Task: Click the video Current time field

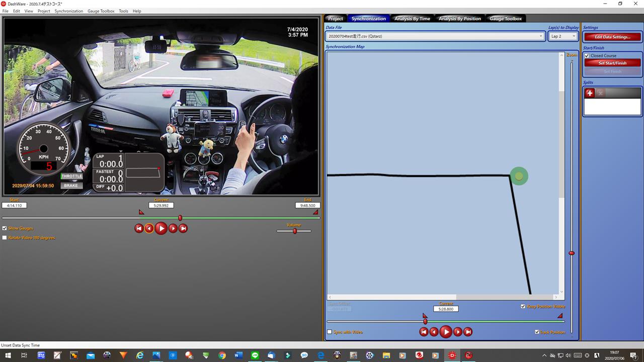Action: click(x=161, y=205)
